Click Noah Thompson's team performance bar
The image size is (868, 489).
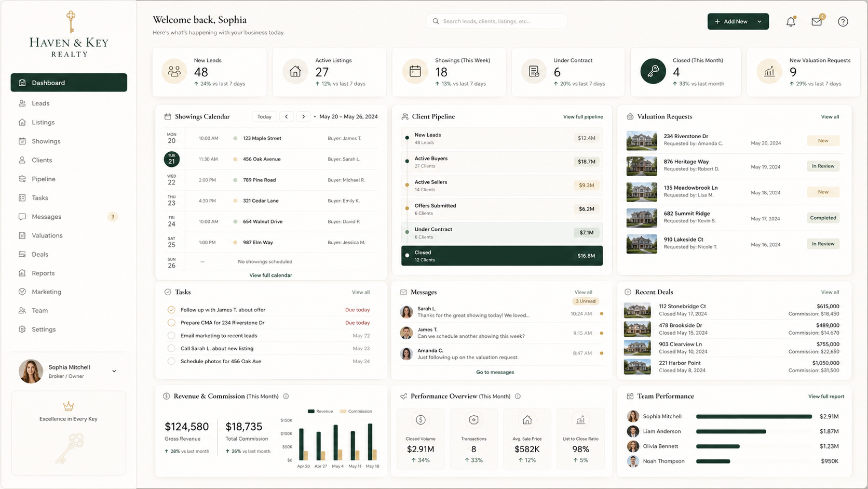(713, 461)
